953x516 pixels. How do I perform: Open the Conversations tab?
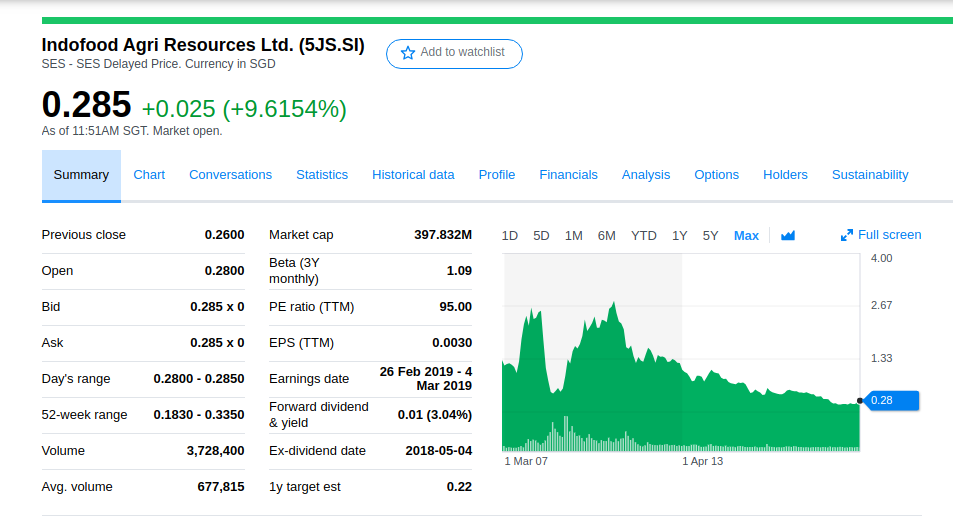(230, 175)
